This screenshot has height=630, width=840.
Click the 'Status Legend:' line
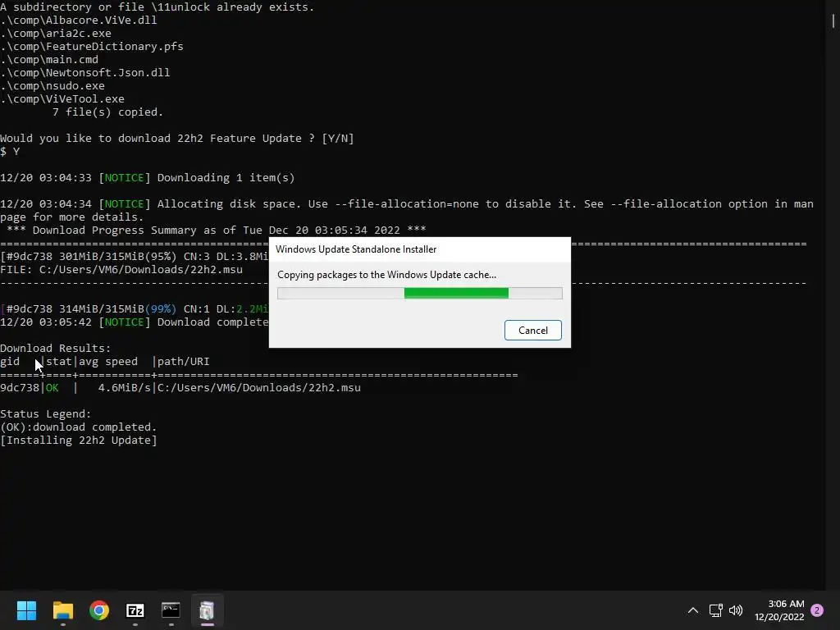(x=46, y=414)
